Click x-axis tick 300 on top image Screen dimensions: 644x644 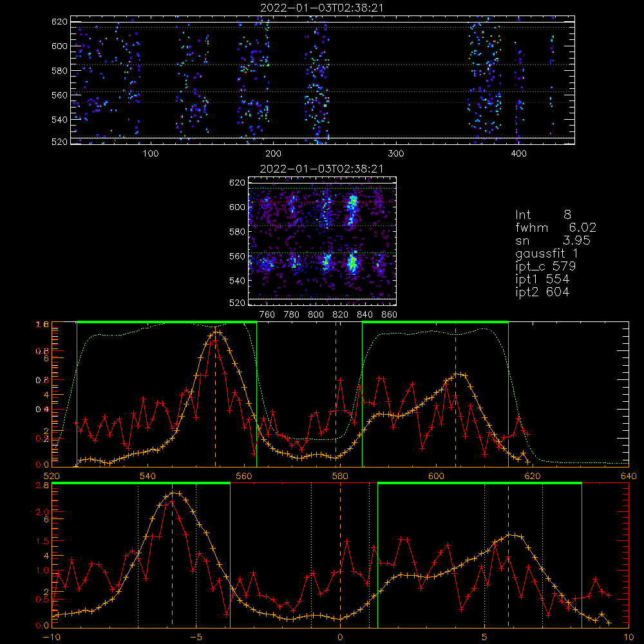(x=396, y=154)
